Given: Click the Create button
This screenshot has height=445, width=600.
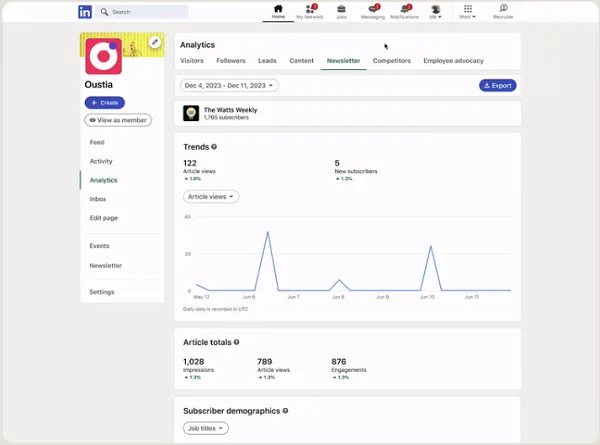Looking at the screenshot, I should pyautogui.click(x=104, y=103).
